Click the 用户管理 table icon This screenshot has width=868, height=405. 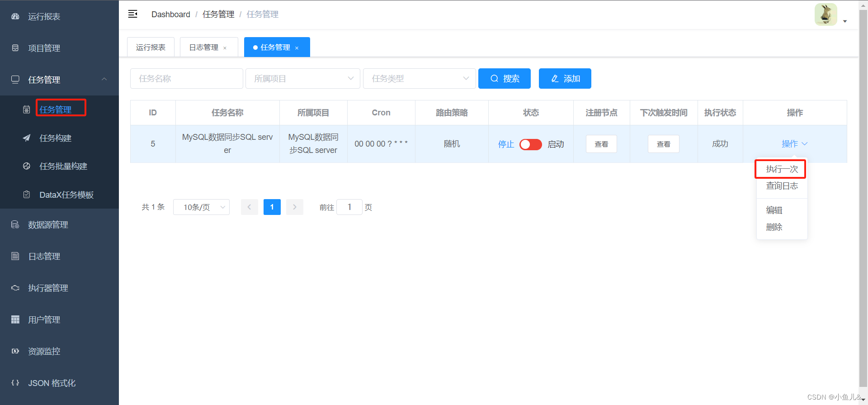point(15,319)
